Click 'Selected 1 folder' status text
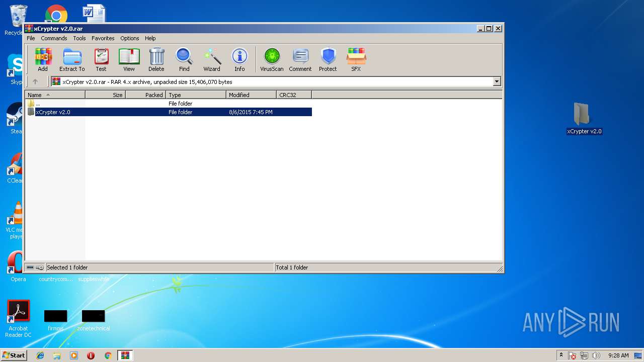The width and height of the screenshot is (644, 362). coord(67,267)
